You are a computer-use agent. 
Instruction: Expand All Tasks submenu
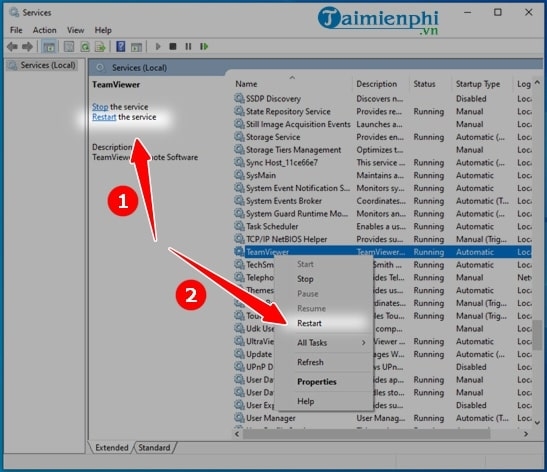coord(323,343)
